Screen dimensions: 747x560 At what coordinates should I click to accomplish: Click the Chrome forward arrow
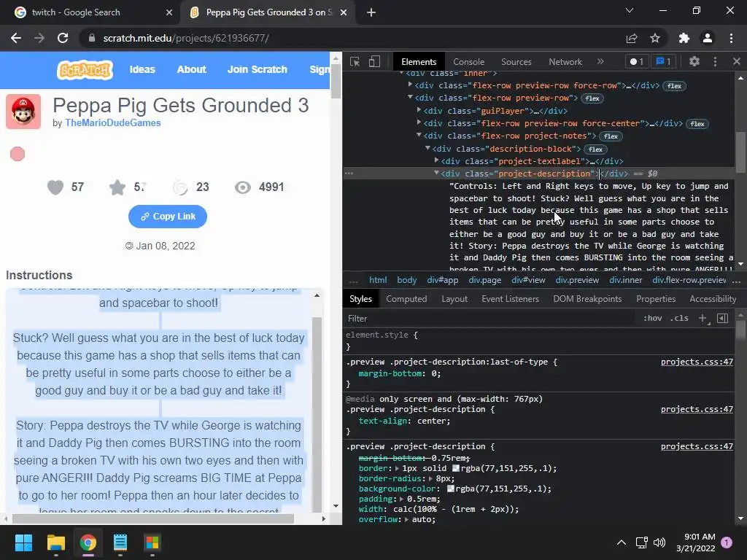pos(39,38)
